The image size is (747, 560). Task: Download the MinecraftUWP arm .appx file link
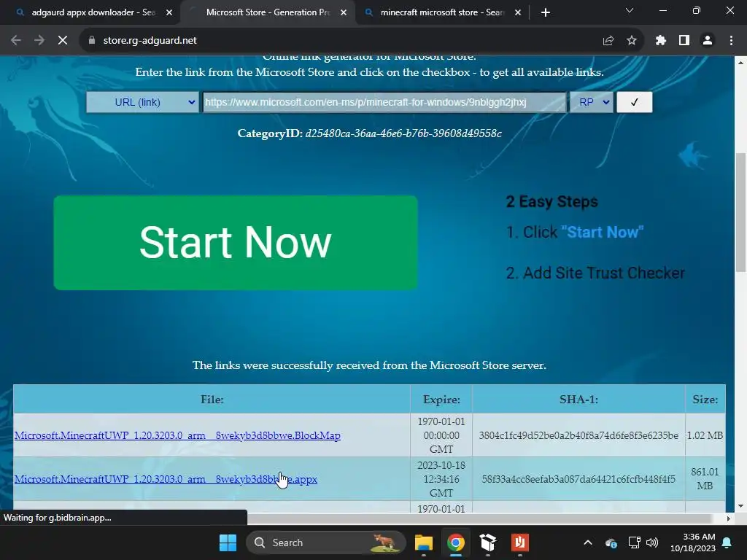166,479
